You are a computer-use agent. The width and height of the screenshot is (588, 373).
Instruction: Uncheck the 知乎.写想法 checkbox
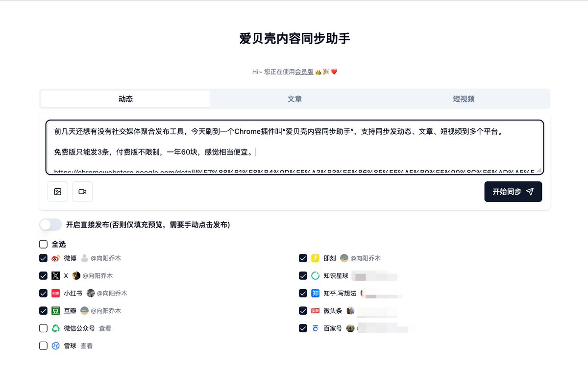pos(303,293)
